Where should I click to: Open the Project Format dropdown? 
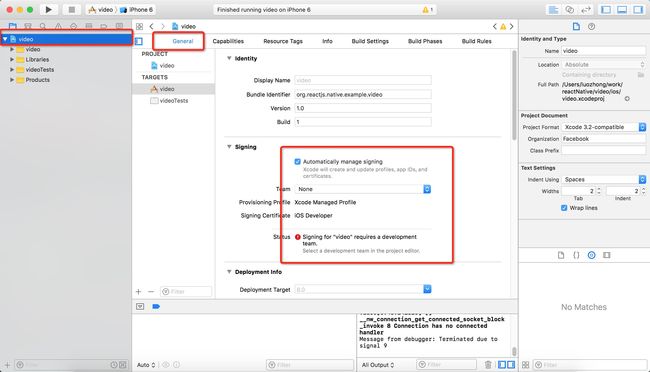pyautogui.click(x=604, y=127)
